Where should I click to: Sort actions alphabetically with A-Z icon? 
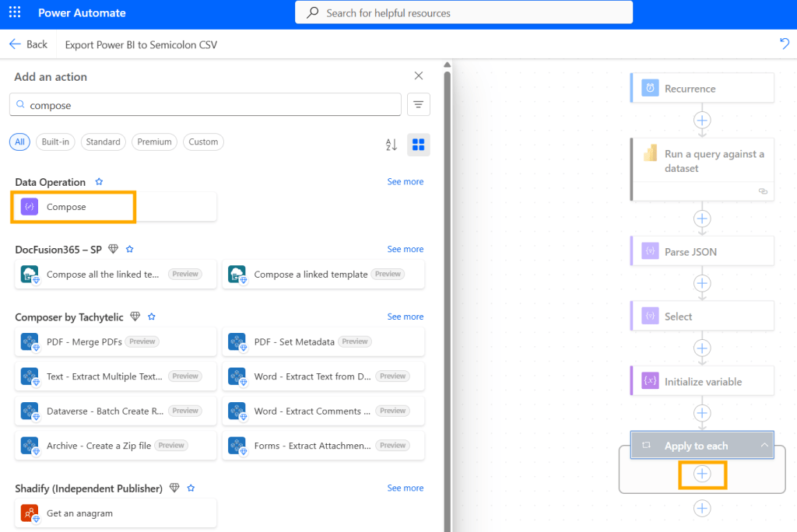pyautogui.click(x=391, y=145)
